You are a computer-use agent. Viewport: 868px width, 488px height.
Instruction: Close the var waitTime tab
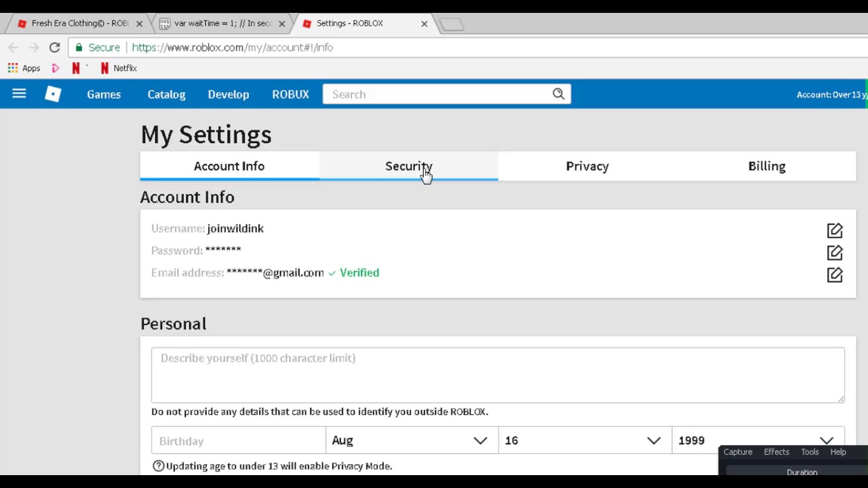tap(281, 24)
